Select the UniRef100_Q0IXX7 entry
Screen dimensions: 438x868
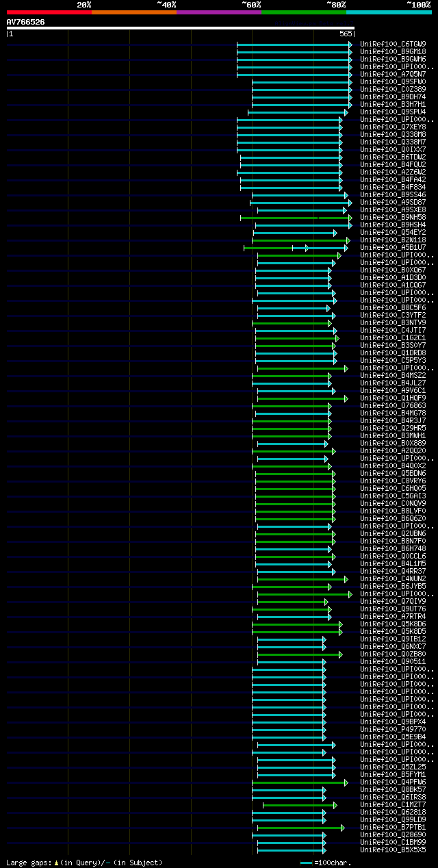pyautogui.click(x=393, y=149)
